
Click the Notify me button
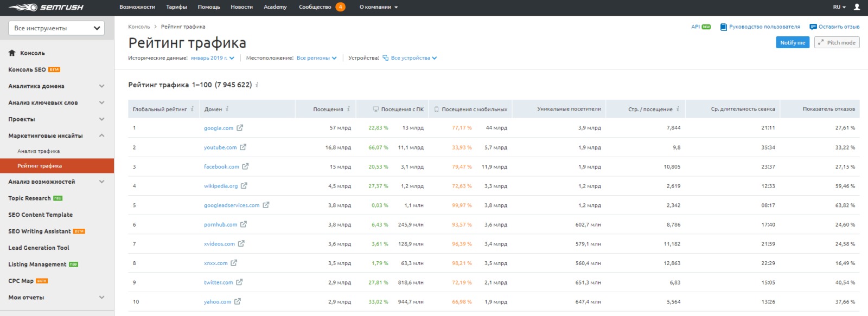(x=793, y=42)
